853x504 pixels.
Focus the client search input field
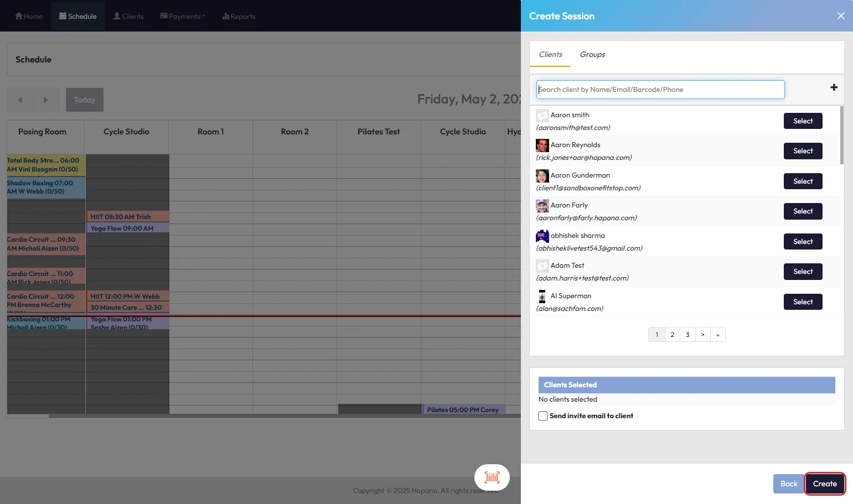(660, 90)
